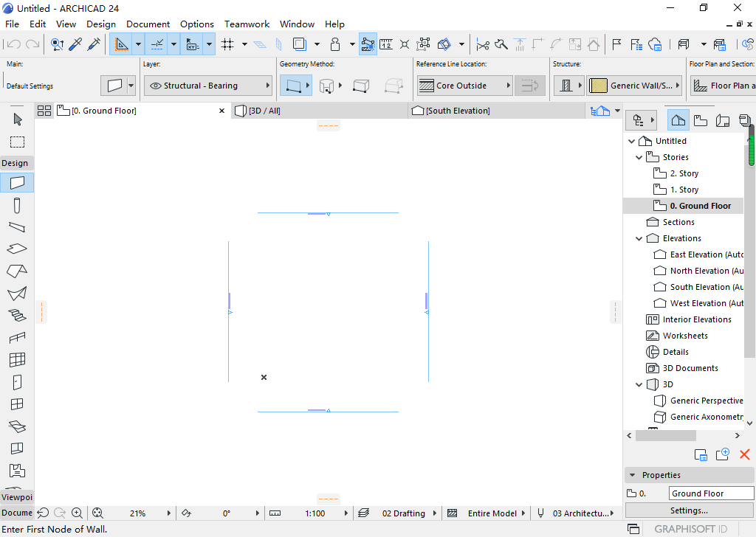
Task: Switch to the South Elevation tab
Action: [457, 111]
